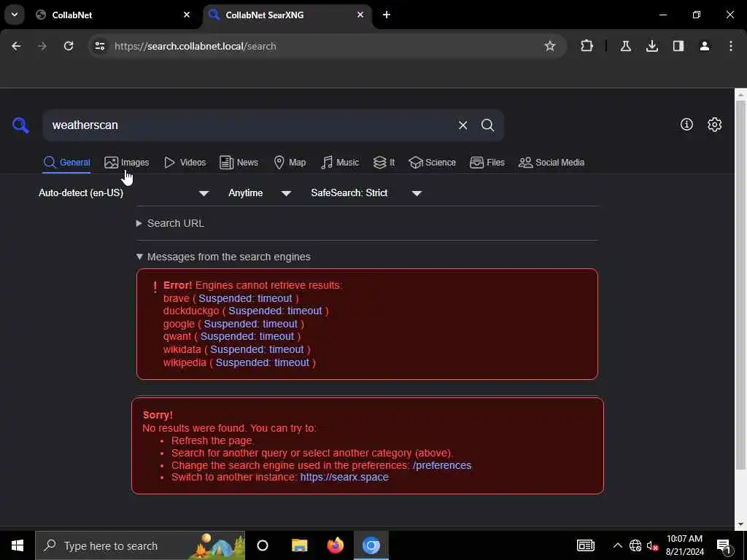Select the Map search category
The image size is (747, 560).
[290, 163]
